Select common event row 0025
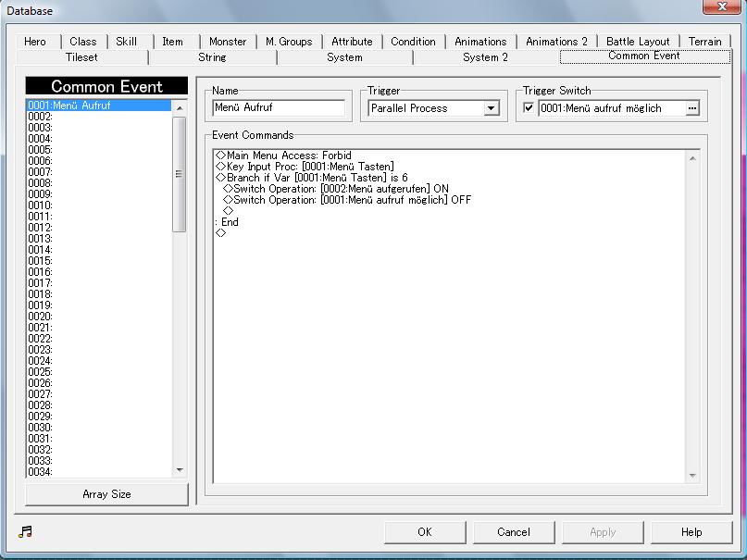 point(99,372)
